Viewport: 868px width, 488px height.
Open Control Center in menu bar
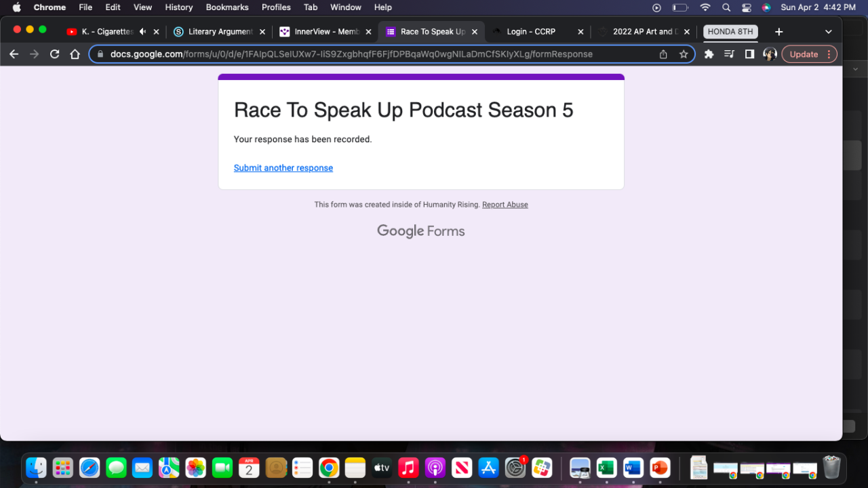[747, 7]
